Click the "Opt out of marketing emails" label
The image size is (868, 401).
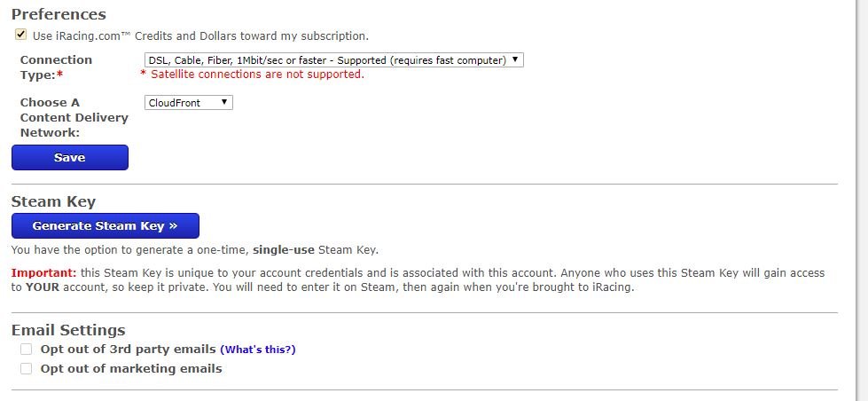click(x=131, y=368)
